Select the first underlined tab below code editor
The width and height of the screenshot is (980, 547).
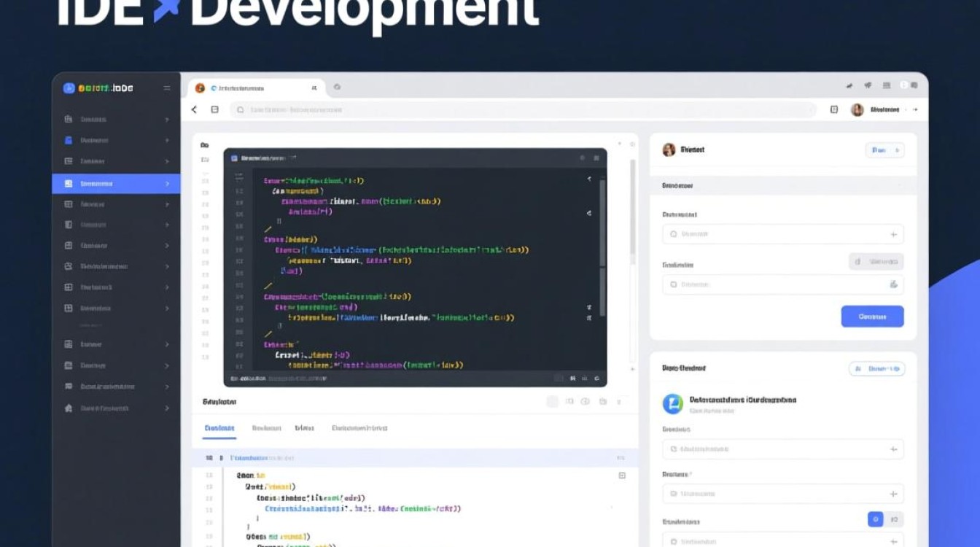click(x=219, y=429)
